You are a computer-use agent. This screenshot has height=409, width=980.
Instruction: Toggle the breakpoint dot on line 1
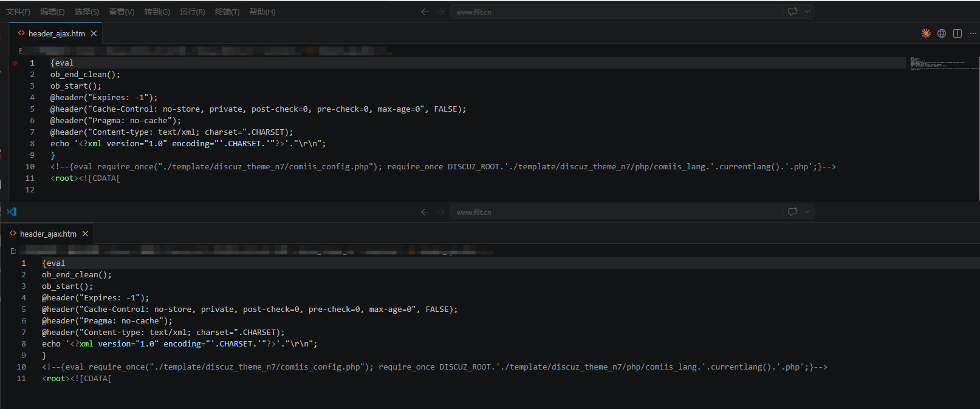[x=15, y=63]
